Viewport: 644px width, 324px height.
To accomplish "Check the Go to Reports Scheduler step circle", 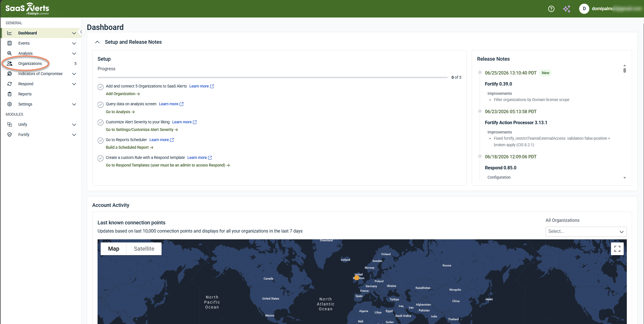I will point(100,141).
